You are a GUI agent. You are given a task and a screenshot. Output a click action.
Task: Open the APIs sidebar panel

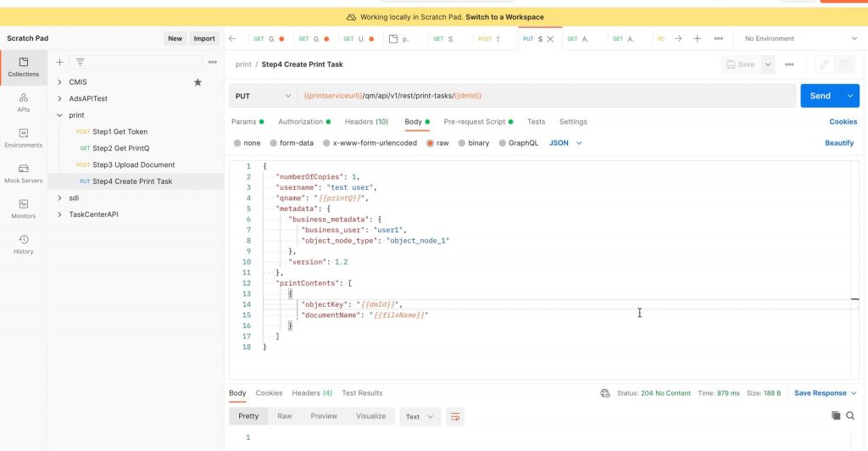tap(23, 103)
